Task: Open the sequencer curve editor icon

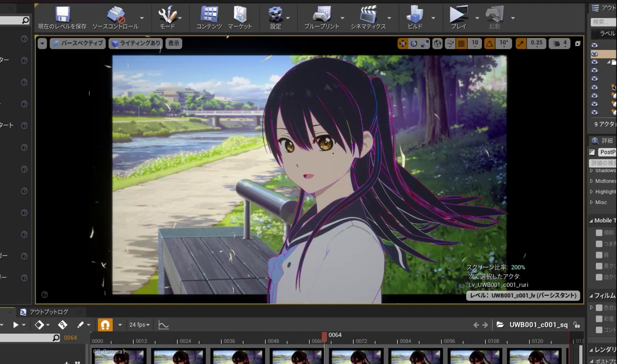Action: [x=163, y=325]
